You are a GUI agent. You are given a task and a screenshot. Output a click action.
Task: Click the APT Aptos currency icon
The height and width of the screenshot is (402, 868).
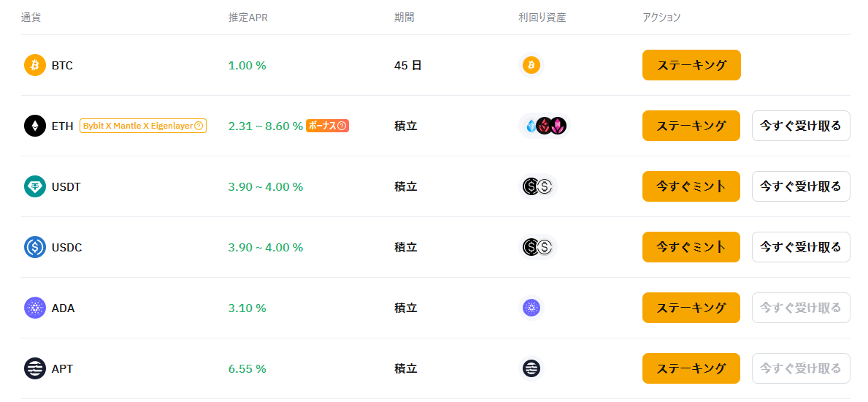click(x=35, y=368)
